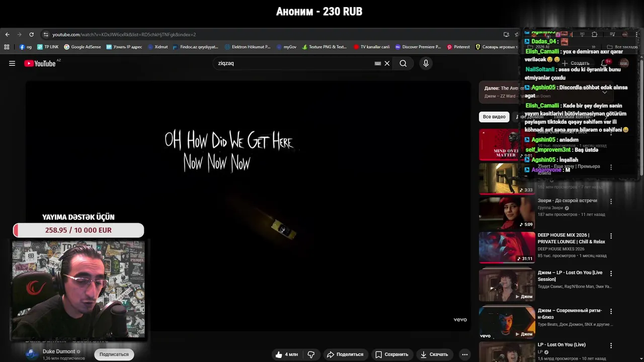The height and width of the screenshot is (362, 644).
Task: Like the video with 4 млн likes
Action: [287, 354]
